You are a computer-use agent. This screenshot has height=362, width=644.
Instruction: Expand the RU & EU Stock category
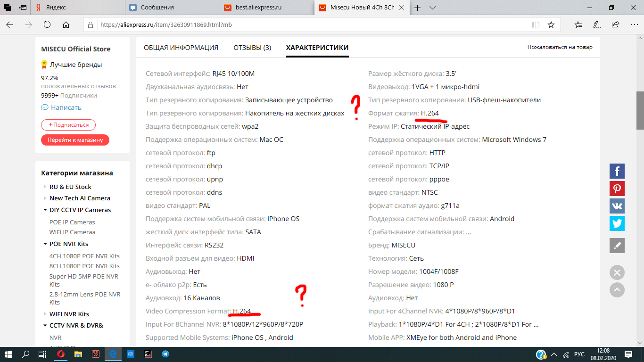[45, 187]
